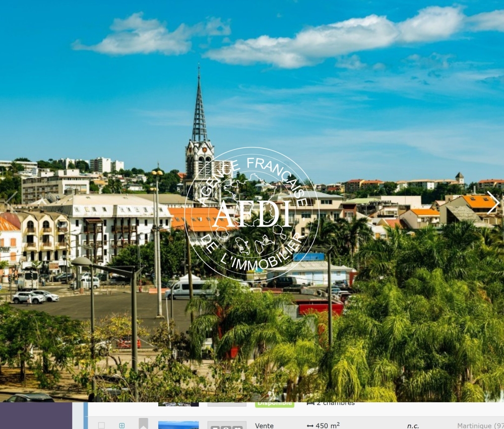Viewport: 504px width, 429px height.
Task: Click the 450 m² surface value
Action: point(328,426)
